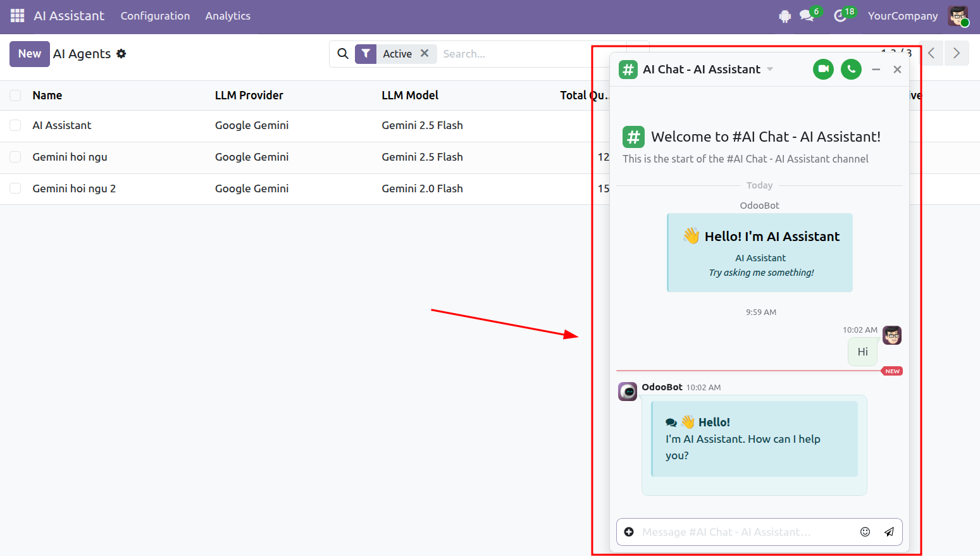Click the search magnifier icon
Viewport: 980px width, 556px height.
pyautogui.click(x=343, y=54)
